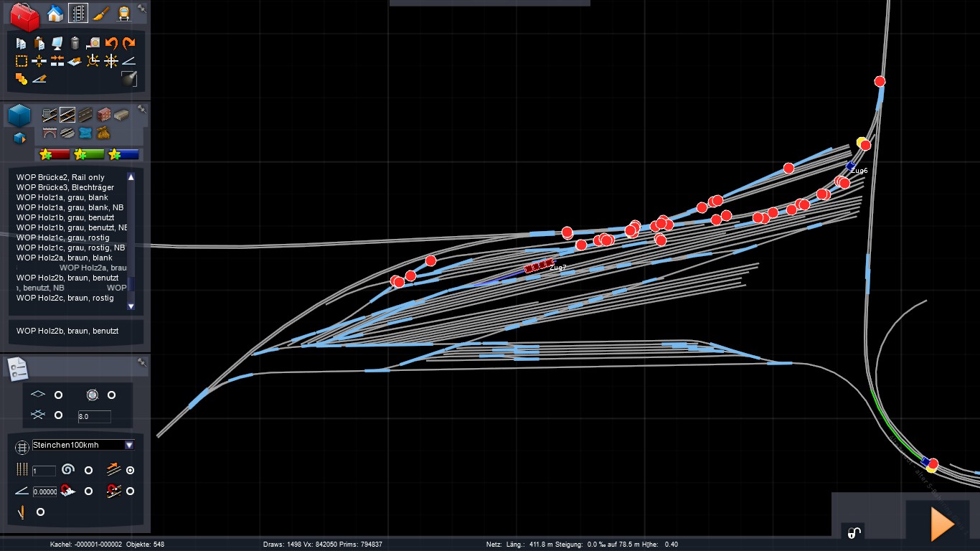
Task: Enable the magnet terrain snap radio
Action: point(88,491)
